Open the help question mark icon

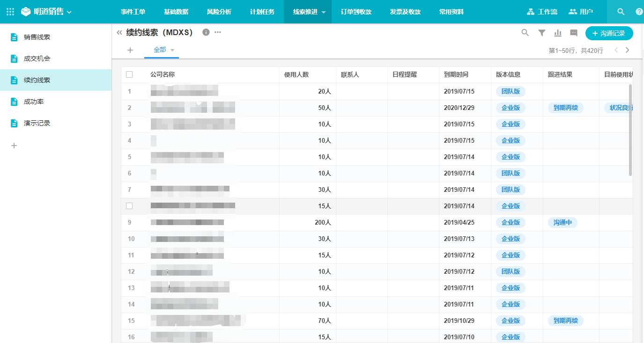tap(639, 12)
